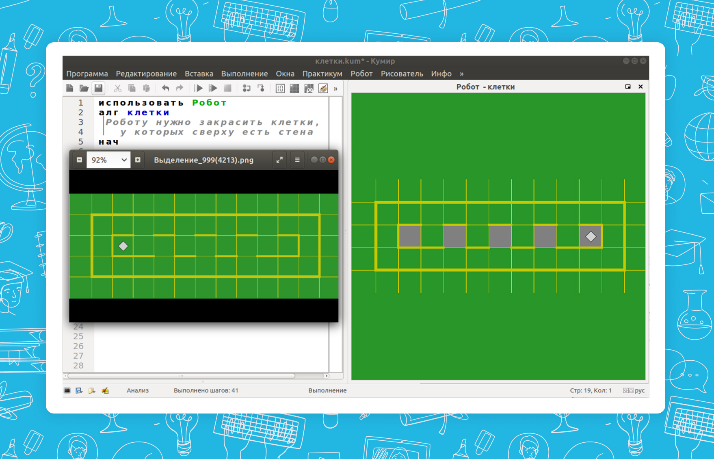Save the program with the floppy disk icon
This screenshot has width=714, height=459.
point(98,88)
